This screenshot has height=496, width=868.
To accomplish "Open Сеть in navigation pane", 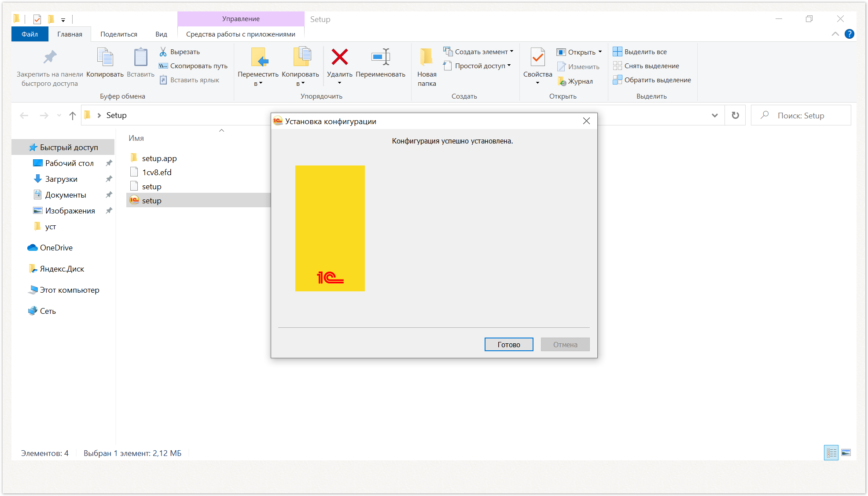I will pyautogui.click(x=48, y=311).
